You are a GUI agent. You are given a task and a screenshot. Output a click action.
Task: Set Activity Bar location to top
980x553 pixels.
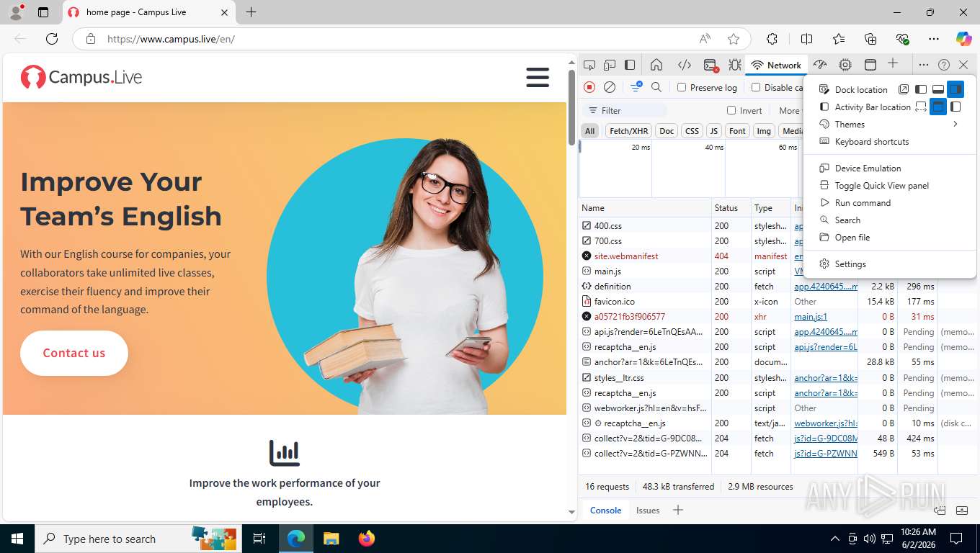coord(937,107)
